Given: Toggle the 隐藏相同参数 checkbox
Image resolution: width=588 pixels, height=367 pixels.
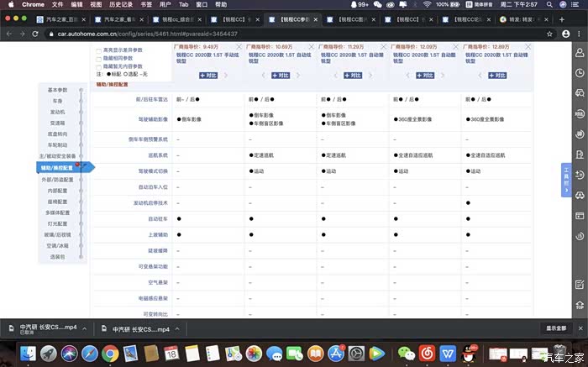Looking at the screenshot, I should [x=99, y=58].
